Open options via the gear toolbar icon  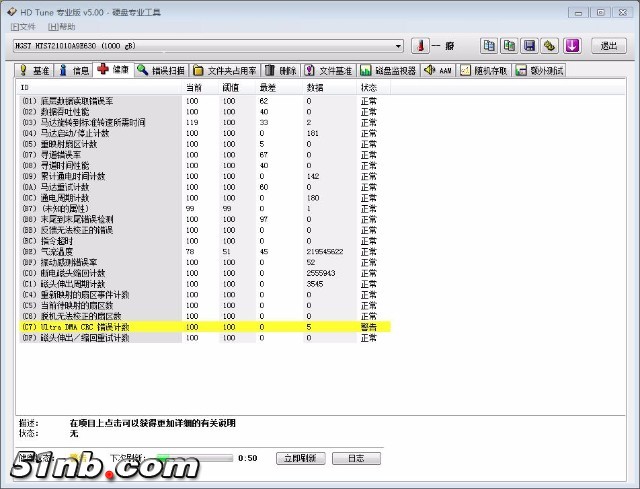[549, 46]
